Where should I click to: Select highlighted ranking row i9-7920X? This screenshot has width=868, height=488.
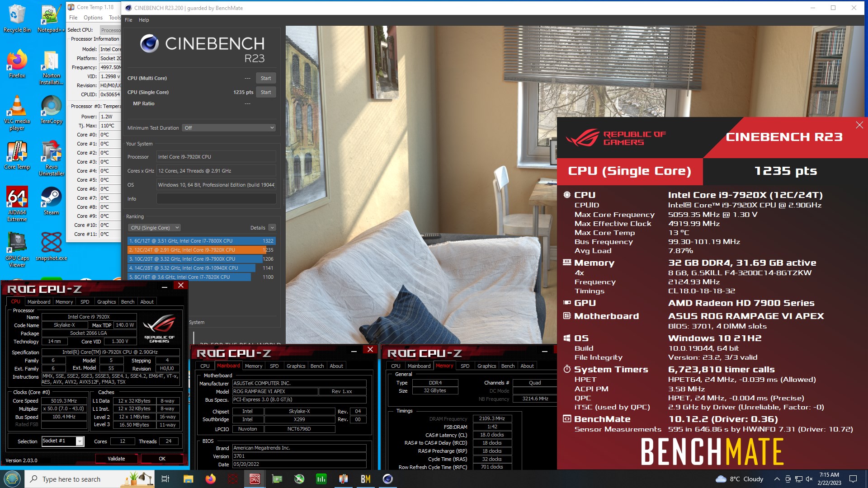click(202, 250)
